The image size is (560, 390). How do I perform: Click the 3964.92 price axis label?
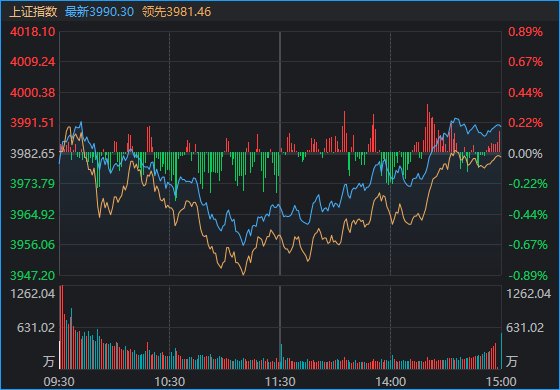pos(33,215)
